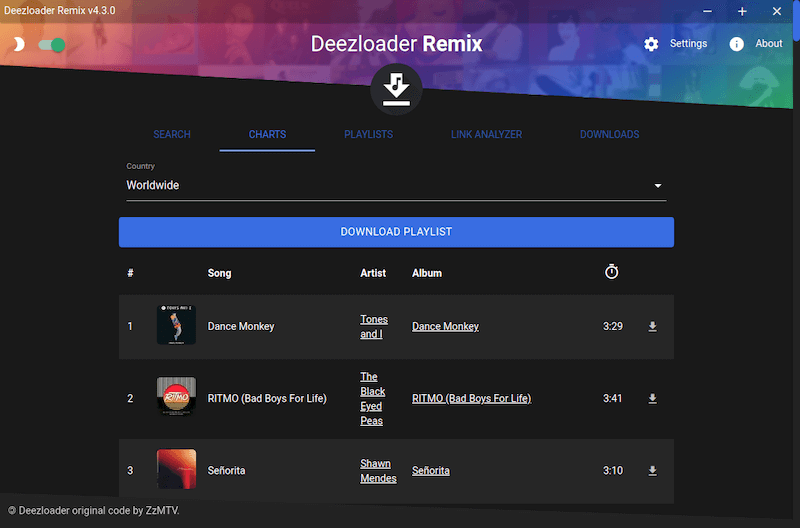
Task: Open the Playlists tab
Action: [368, 135]
